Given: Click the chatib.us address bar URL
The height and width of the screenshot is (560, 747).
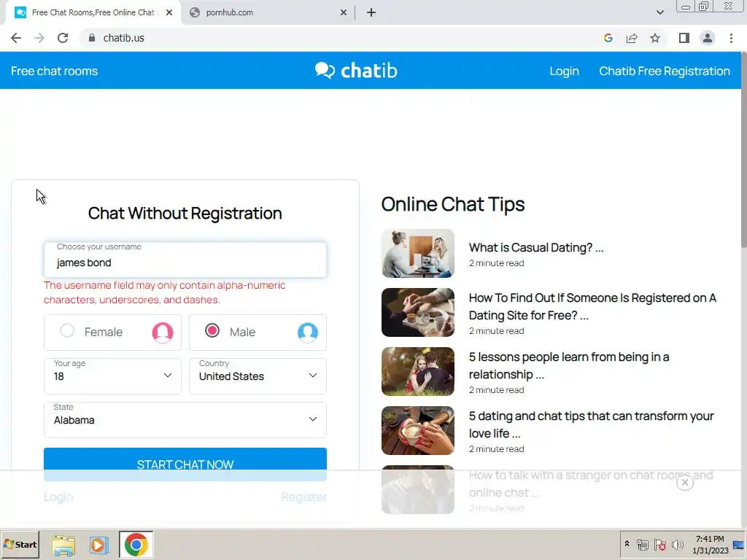Looking at the screenshot, I should (124, 38).
